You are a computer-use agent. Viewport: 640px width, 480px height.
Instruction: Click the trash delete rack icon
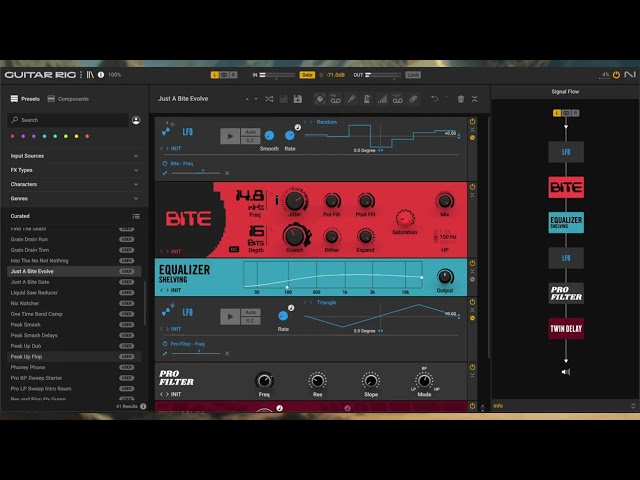point(461,99)
